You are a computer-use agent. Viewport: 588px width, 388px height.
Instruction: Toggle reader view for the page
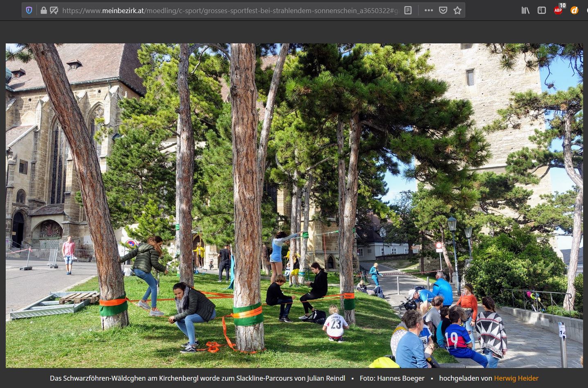(x=408, y=10)
